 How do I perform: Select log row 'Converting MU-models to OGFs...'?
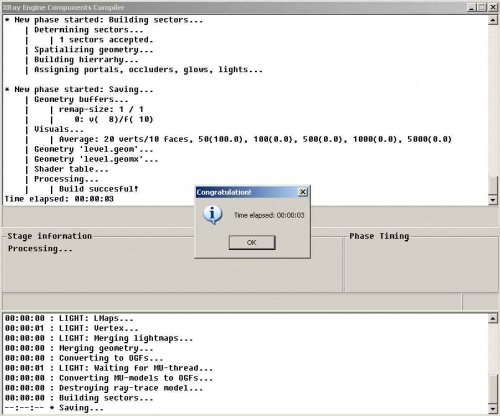click(109, 378)
